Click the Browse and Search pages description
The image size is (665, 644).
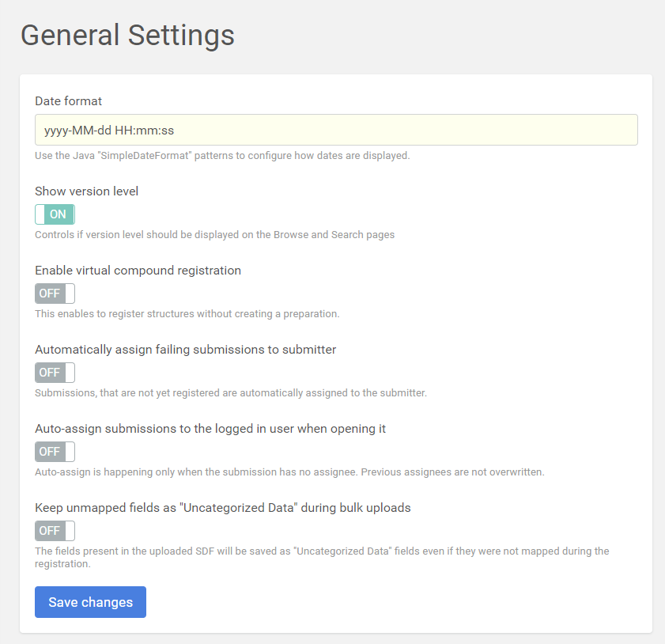pos(214,235)
